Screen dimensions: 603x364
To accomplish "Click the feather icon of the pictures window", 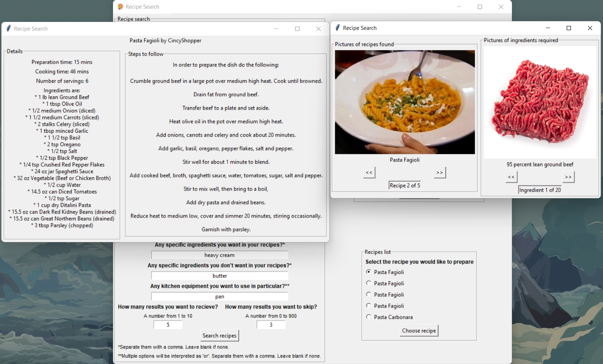I will pyautogui.click(x=338, y=28).
